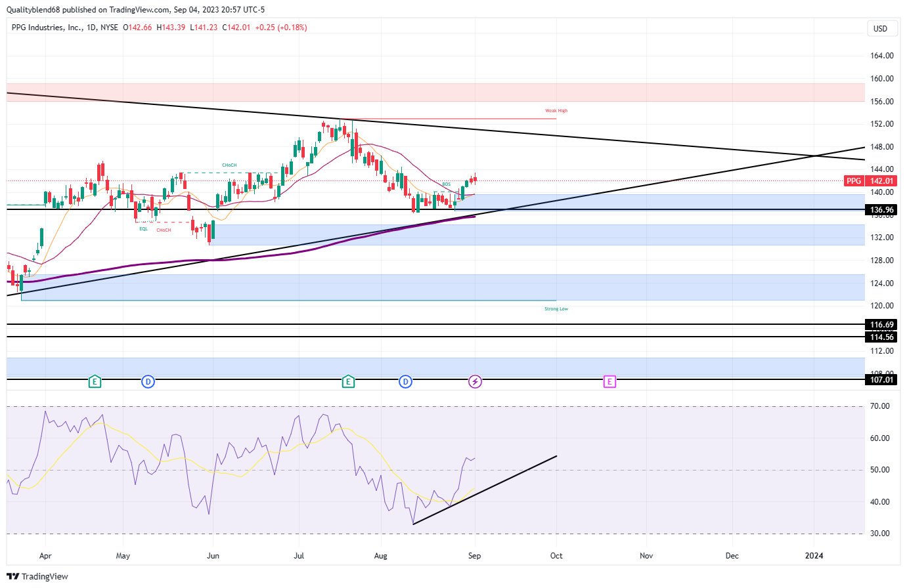The height and width of the screenshot is (588, 907).
Task: Click Oct on the time axis
Action: pyautogui.click(x=556, y=556)
